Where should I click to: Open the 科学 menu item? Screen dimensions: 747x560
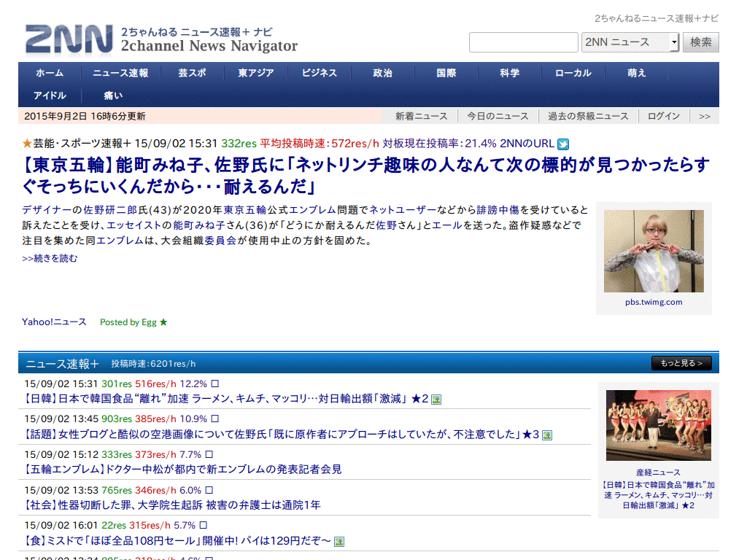[509, 73]
